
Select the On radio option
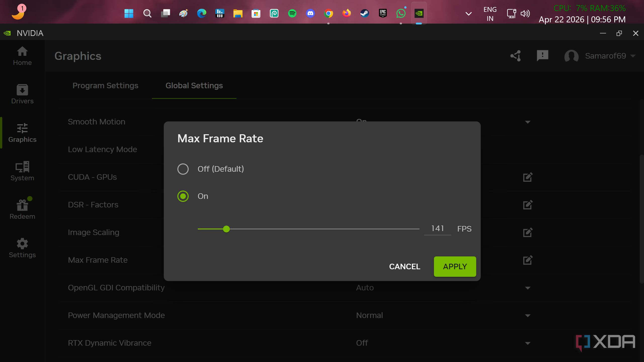click(x=183, y=196)
